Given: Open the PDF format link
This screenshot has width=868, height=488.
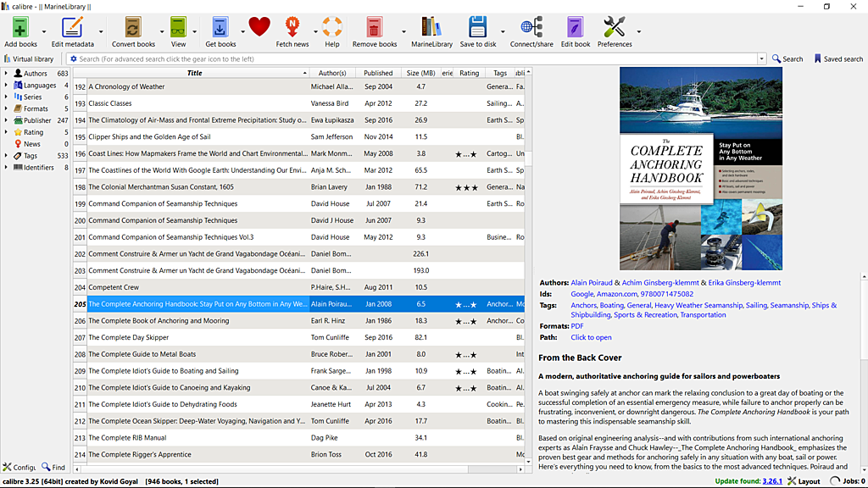Looking at the screenshot, I should pos(576,326).
